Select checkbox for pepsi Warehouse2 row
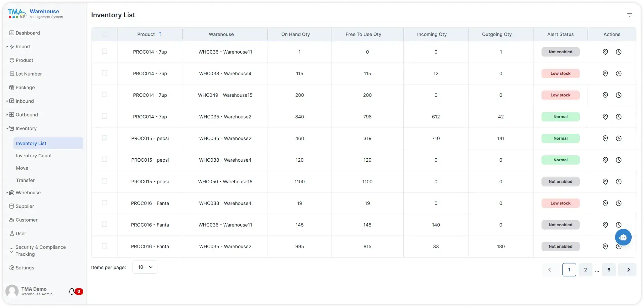The image size is (644, 307). [105, 138]
